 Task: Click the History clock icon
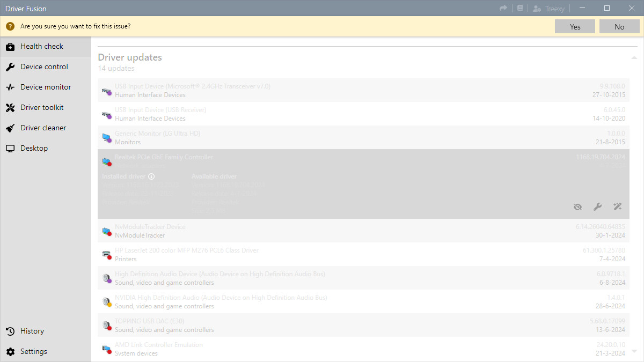point(10,331)
